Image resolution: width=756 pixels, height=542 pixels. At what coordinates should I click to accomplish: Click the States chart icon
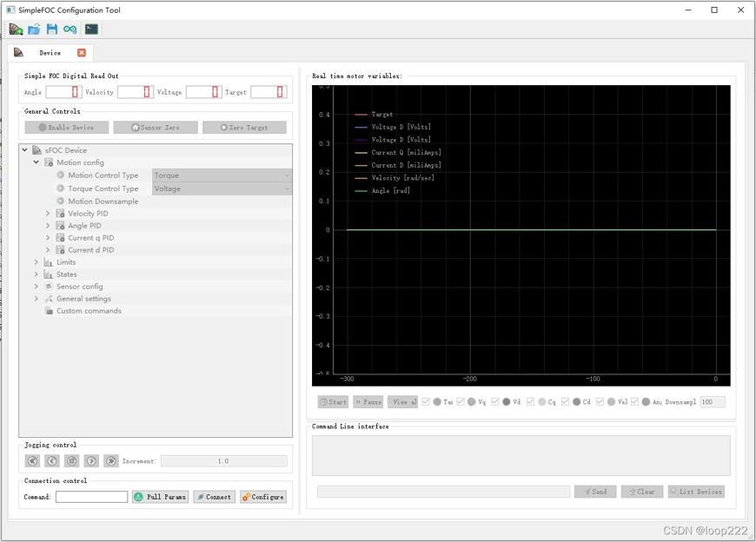(48, 274)
